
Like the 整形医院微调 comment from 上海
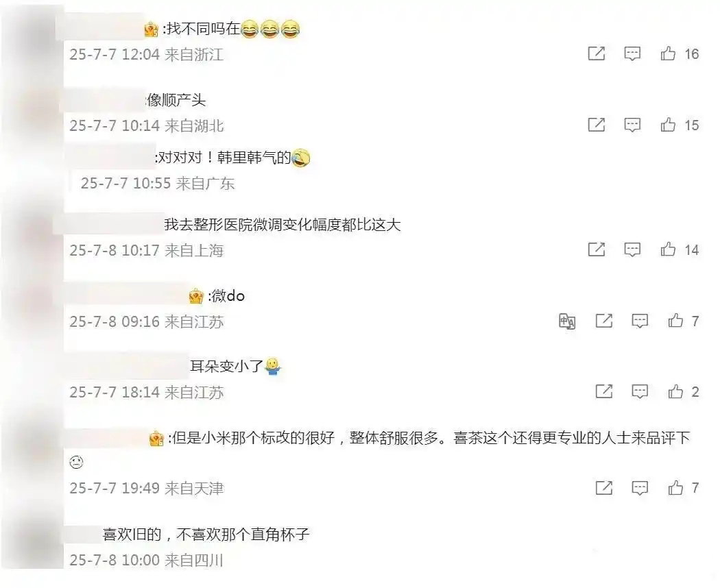668,249
